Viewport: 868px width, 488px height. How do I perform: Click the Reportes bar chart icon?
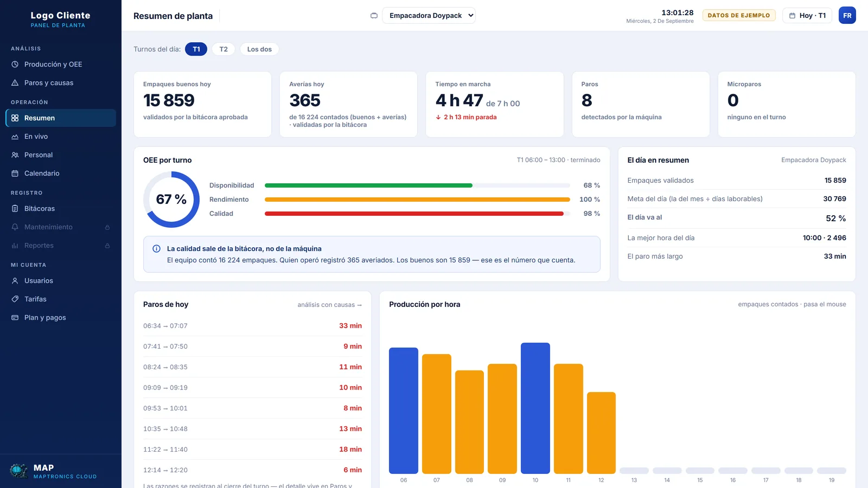pyautogui.click(x=15, y=246)
